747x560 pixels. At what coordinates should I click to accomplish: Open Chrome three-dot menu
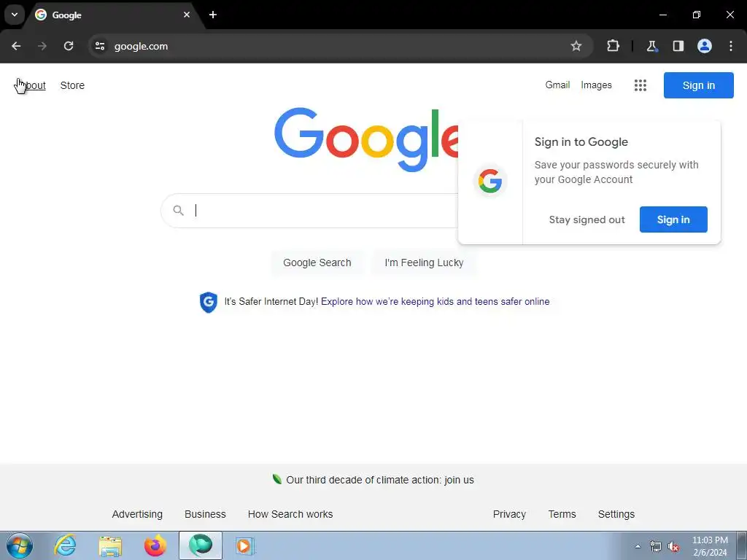(x=731, y=46)
